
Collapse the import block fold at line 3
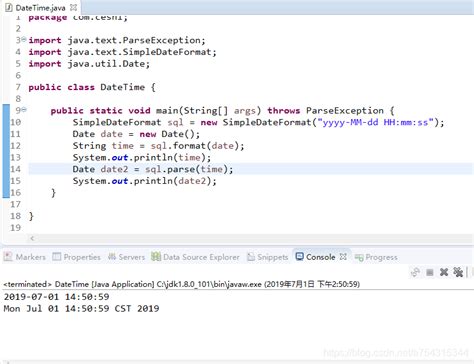(x=24, y=40)
